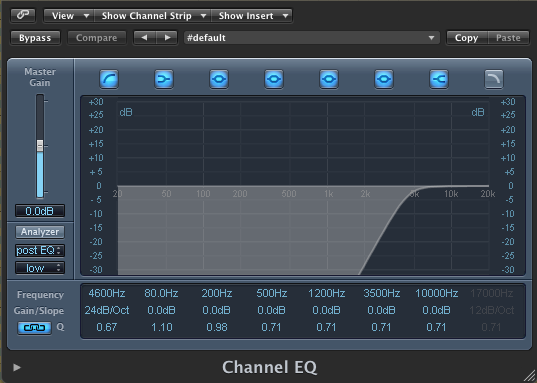Toggle the 500Hz parametric band
Screen dimensions: 537x383
tap(274, 79)
